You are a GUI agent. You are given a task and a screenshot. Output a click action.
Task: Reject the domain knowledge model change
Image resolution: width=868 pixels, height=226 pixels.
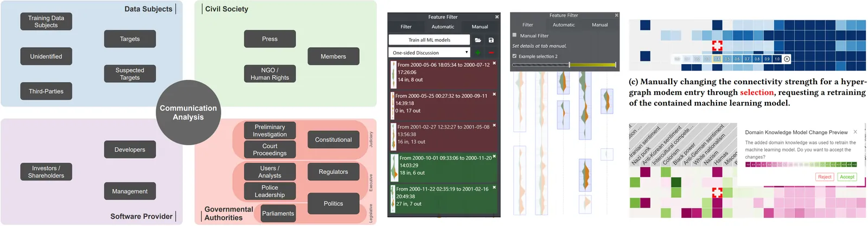point(825,177)
